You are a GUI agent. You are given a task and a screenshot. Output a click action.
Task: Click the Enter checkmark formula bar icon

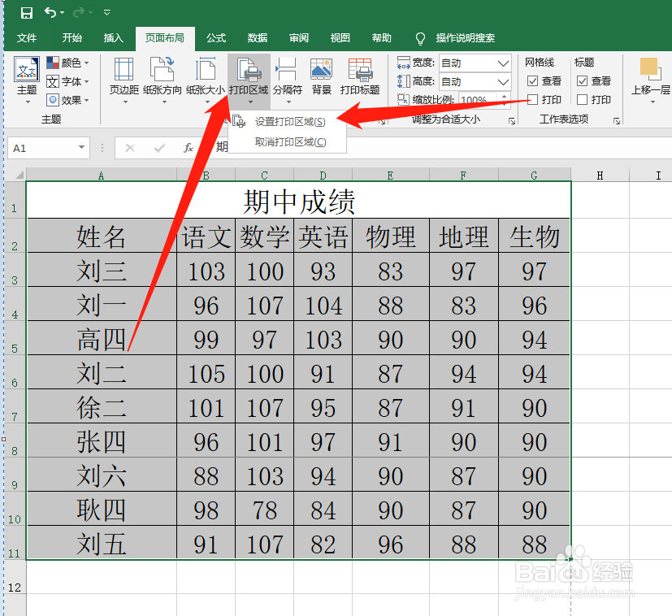(x=159, y=149)
